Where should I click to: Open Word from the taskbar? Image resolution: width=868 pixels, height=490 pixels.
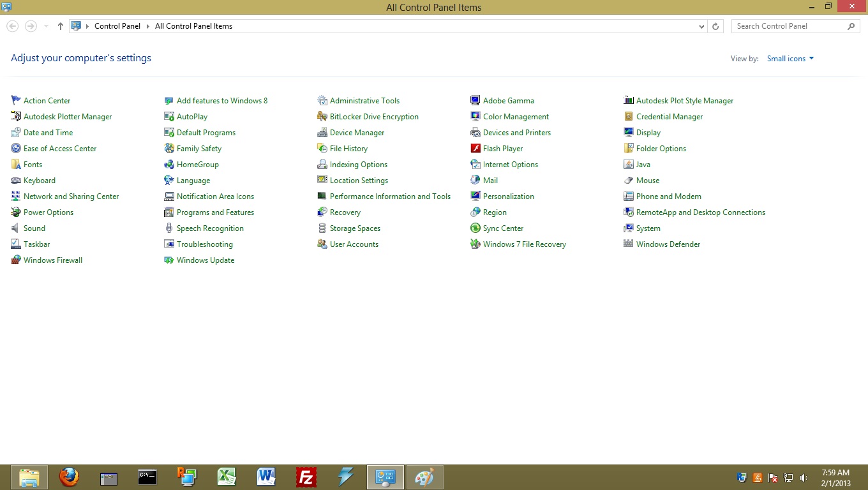click(266, 477)
